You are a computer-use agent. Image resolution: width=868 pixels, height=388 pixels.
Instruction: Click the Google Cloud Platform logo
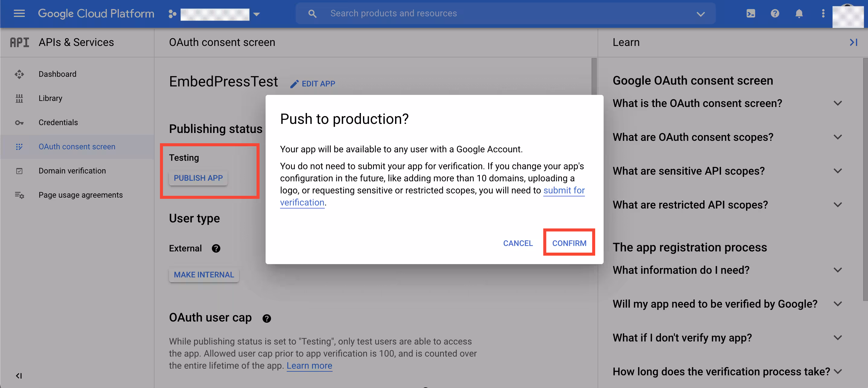pos(96,14)
